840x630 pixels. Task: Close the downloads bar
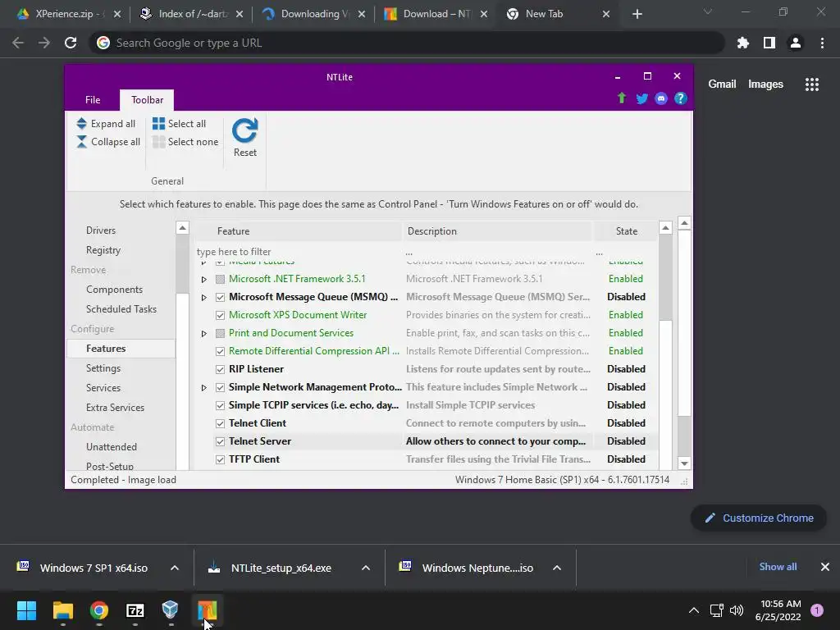pos(825,567)
